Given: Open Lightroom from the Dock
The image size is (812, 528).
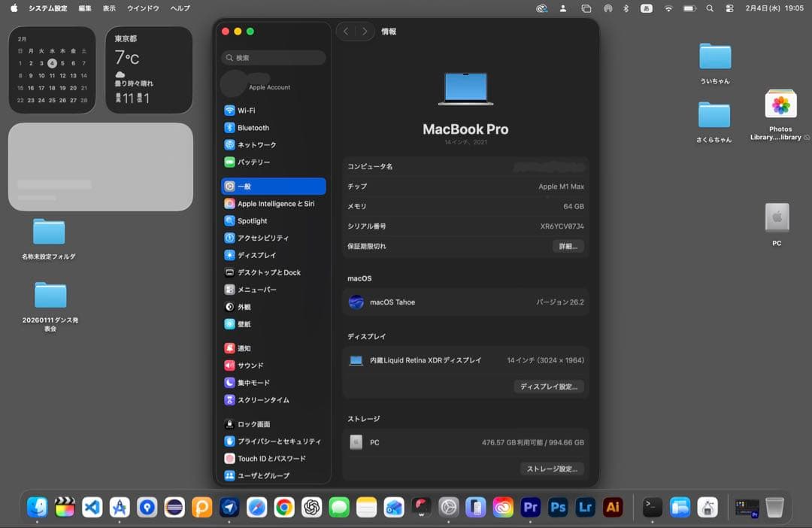Looking at the screenshot, I should pyautogui.click(x=585, y=508).
